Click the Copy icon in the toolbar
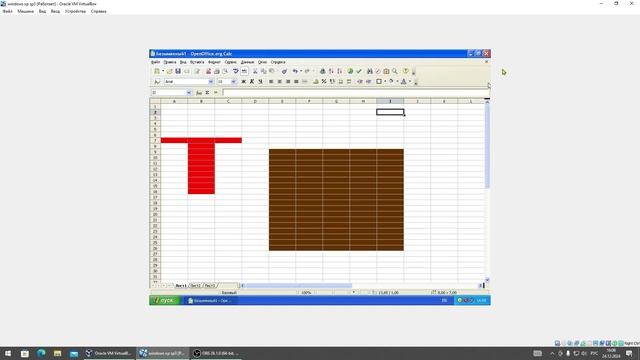This screenshot has width=640, height=360. point(263,71)
